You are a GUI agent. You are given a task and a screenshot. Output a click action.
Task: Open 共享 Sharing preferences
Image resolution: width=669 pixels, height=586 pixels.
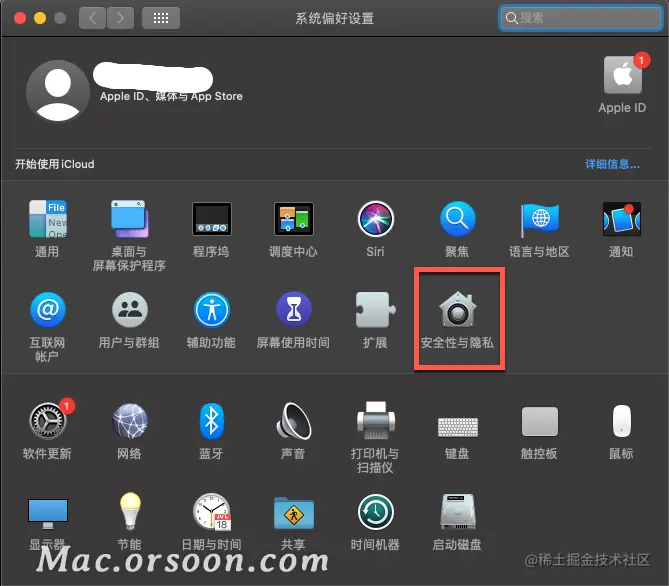[294, 513]
